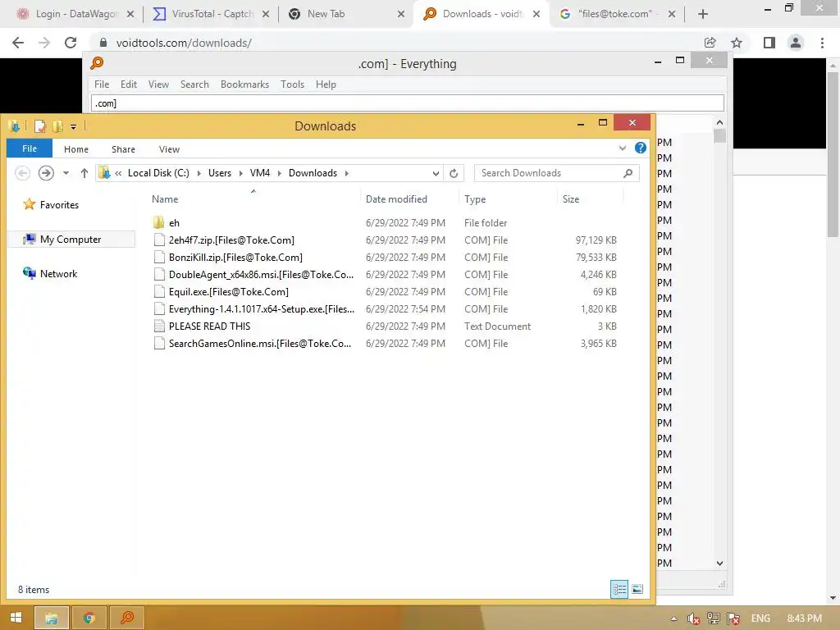840x630 pixels.
Task: Switch to "files@toke.com" Google tab
Action: click(x=616, y=14)
